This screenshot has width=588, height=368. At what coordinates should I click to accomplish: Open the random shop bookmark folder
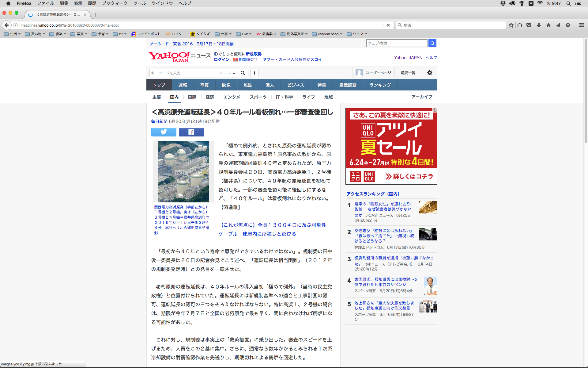327,34
